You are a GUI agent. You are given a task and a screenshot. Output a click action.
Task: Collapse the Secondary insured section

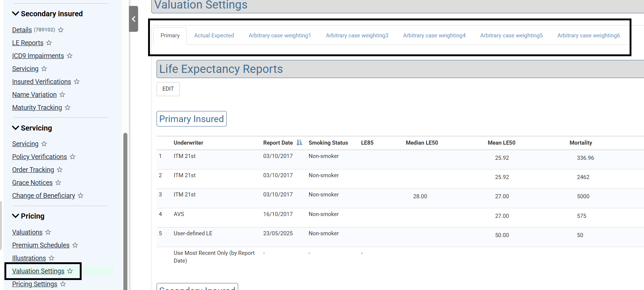pyautogui.click(x=16, y=14)
